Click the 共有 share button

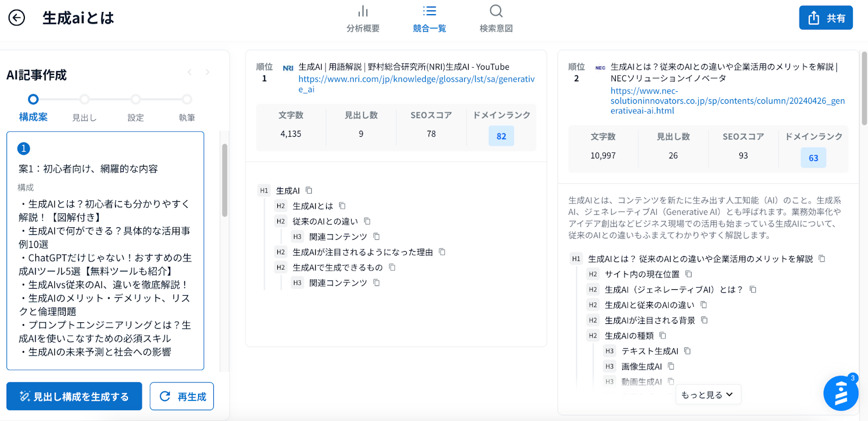tap(826, 18)
